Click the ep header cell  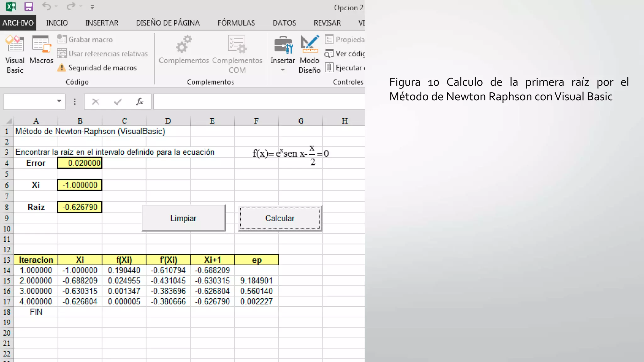[257, 260]
